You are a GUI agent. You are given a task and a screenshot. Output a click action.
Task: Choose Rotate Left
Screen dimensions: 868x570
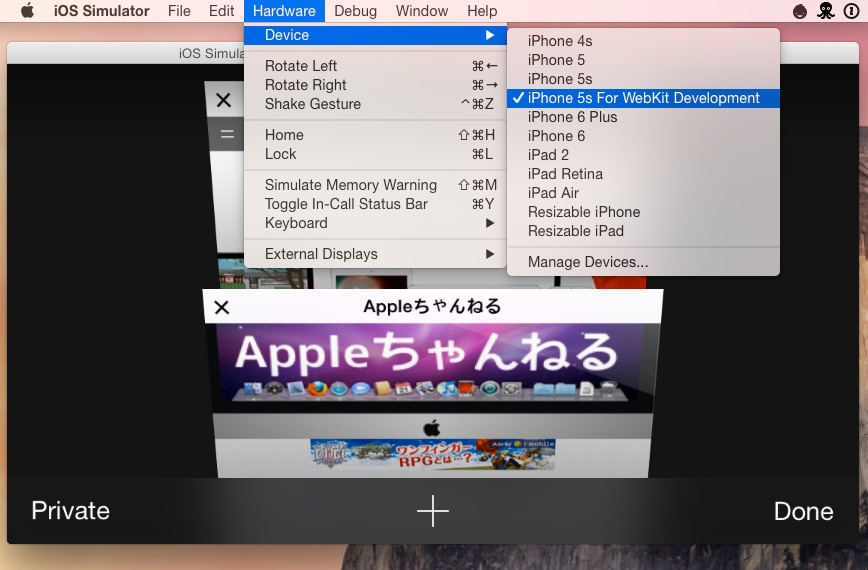tap(375, 66)
